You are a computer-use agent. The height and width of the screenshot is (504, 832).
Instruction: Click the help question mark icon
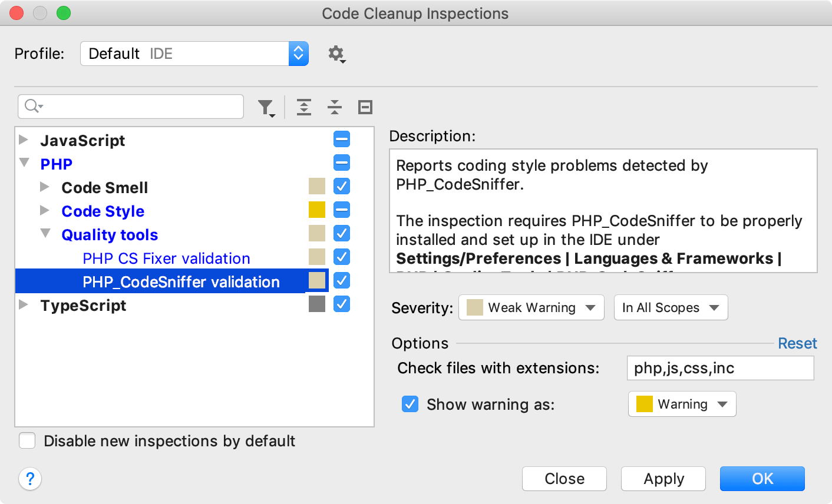click(x=29, y=479)
